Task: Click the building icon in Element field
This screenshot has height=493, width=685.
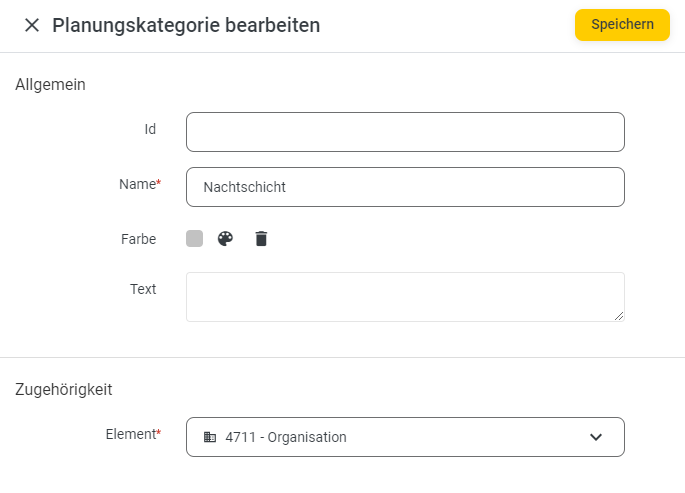Action: [210, 437]
